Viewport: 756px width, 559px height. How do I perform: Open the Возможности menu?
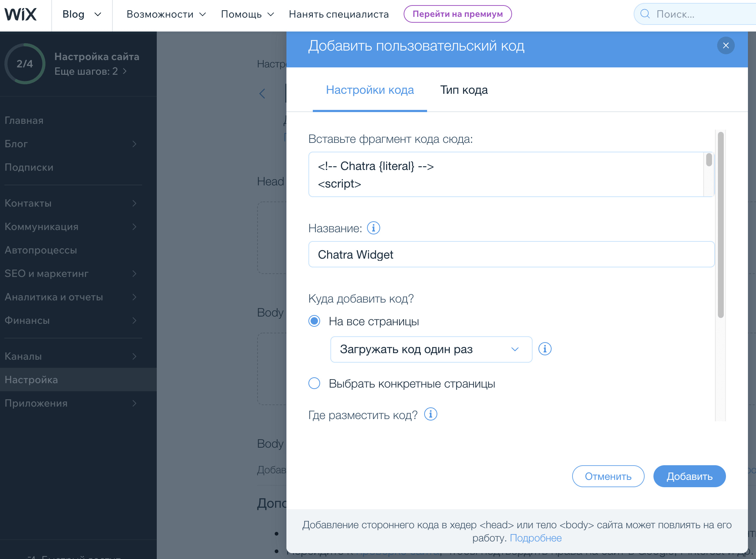(x=166, y=15)
